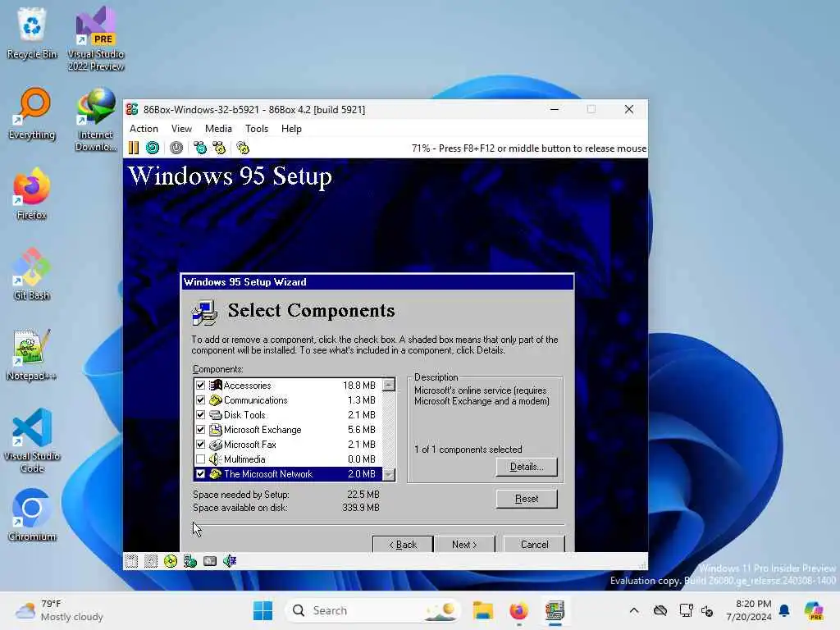This screenshot has height=630, width=840.
Task: Uncheck the Microsoft Fax component
Action: point(200,444)
